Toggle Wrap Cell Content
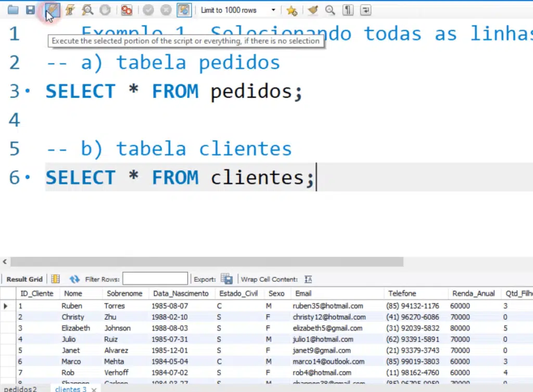Viewport: 533px width, 392px height. tap(308, 279)
